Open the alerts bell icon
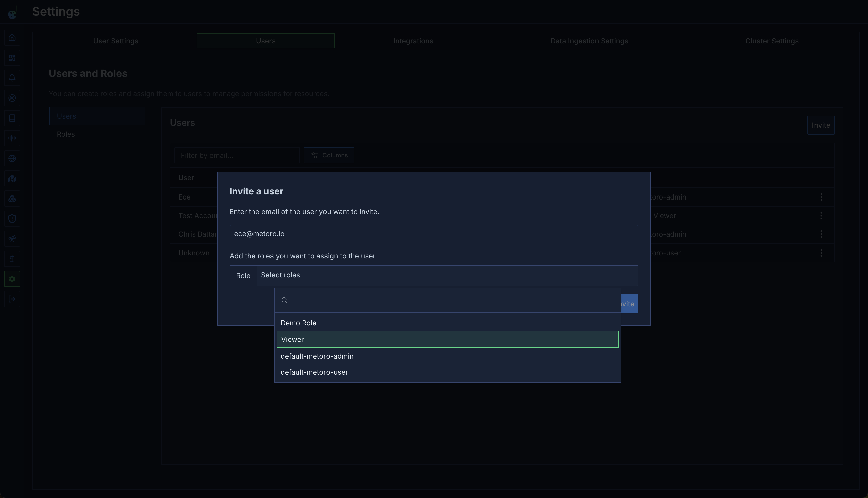Image resolution: width=868 pixels, height=498 pixels. [12, 78]
